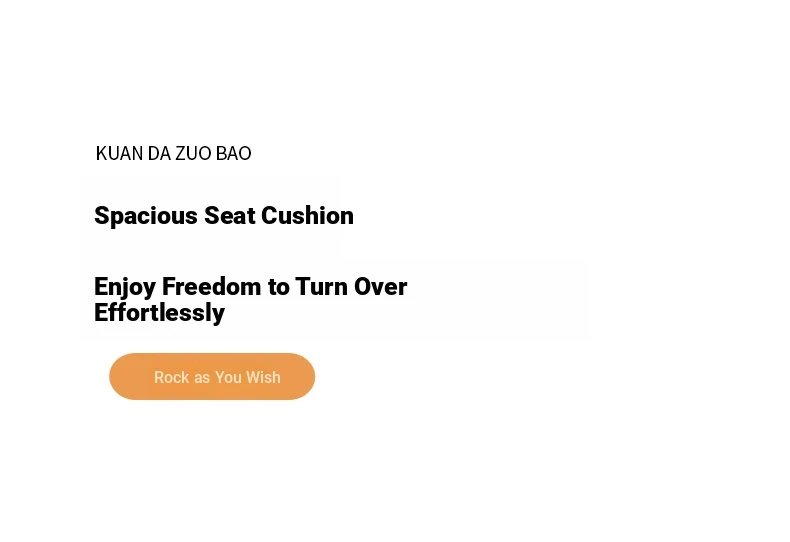Click the Enjoy Freedom to Turn Over line
This screenshot has width=790, height=542.
tap(250, 287)
